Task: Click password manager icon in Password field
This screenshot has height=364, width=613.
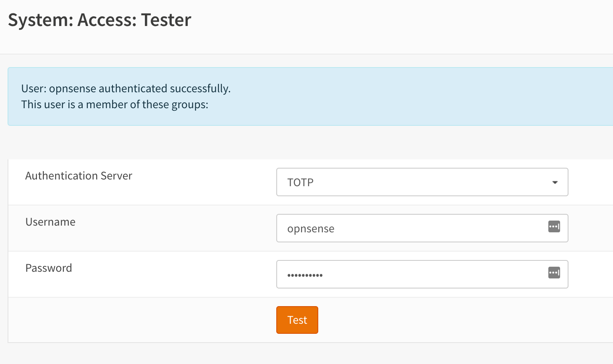Action: point(554,273)
